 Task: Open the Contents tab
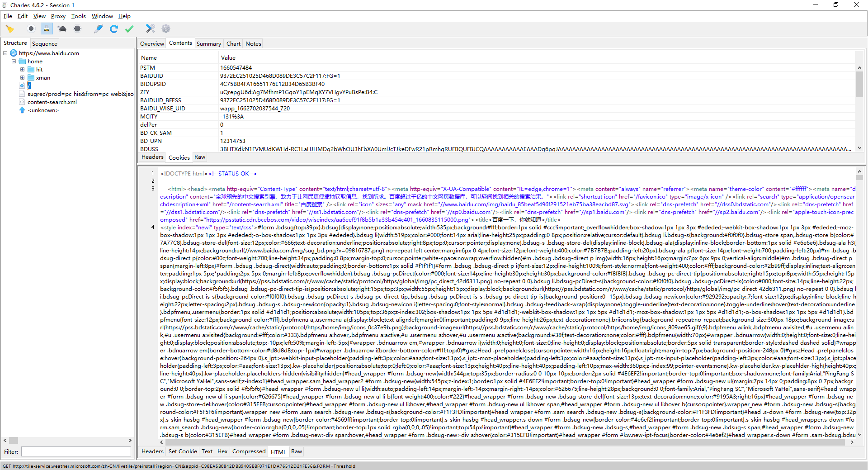click(x=180, y=43)
